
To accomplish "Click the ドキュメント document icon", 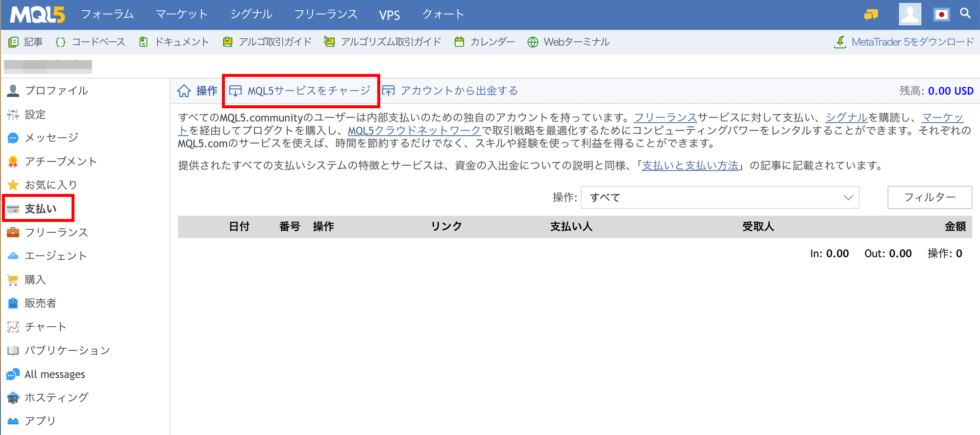I will point(143,42).
